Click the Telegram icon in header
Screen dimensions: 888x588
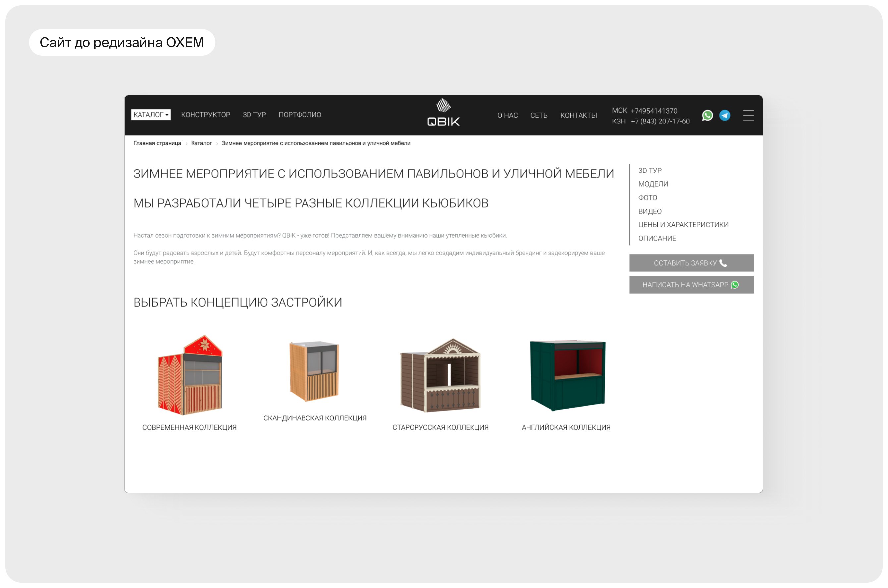click(725, 115)
